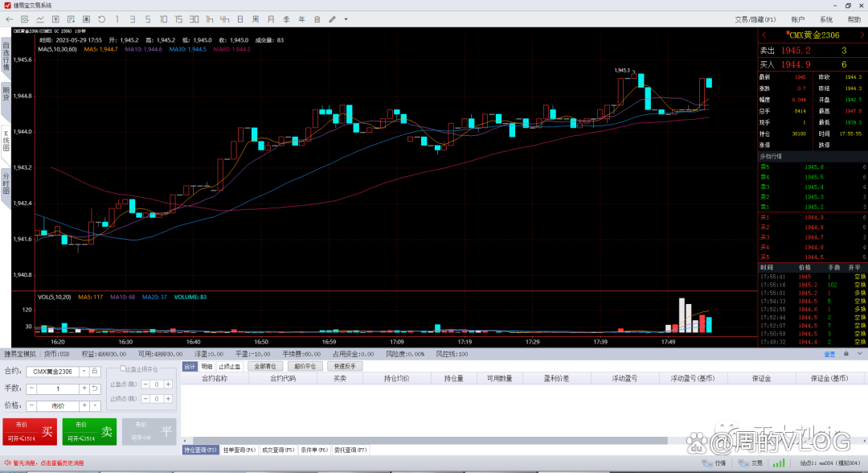
Task: Click the back arrow in toolbar
Action: [x=9, y=19]
